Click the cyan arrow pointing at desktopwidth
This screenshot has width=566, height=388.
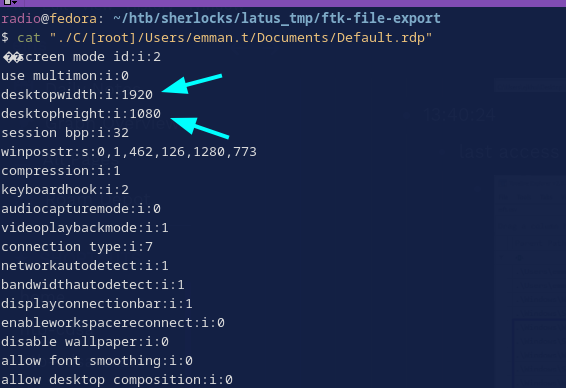tap(192, 84)
